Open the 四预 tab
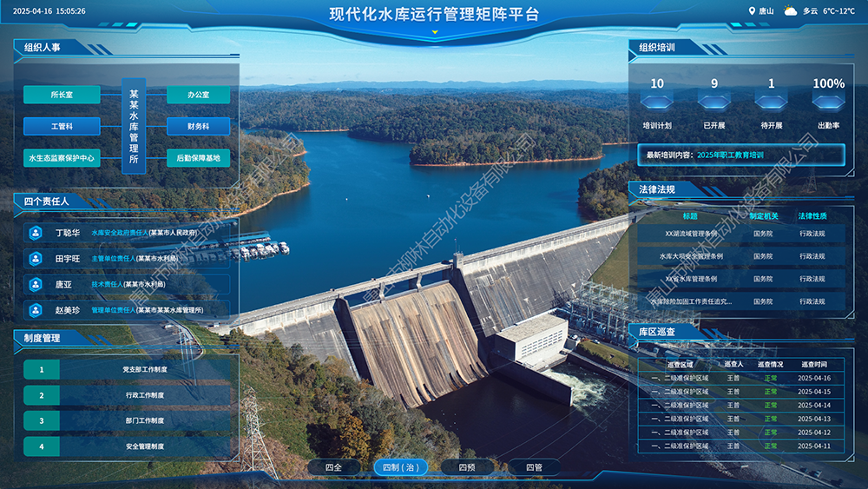The height and width of the screenshot is (489, 868). [467, 467]
